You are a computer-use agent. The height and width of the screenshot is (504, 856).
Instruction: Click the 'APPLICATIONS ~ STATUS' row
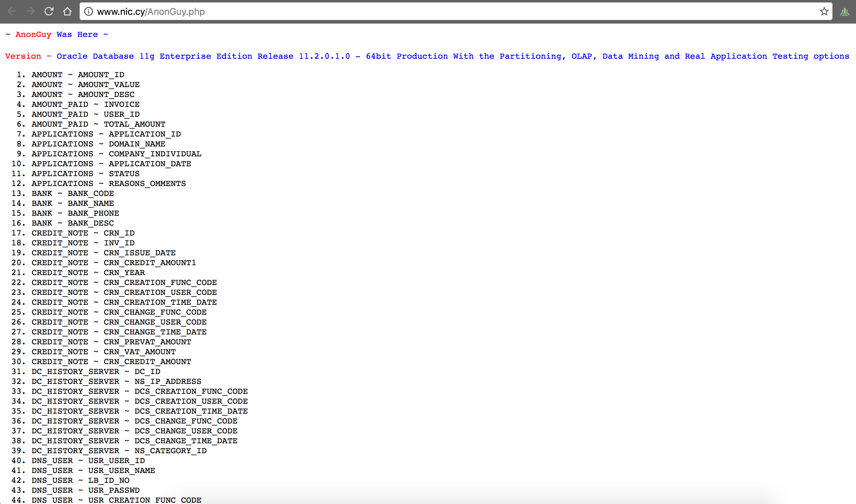(85, 173)
